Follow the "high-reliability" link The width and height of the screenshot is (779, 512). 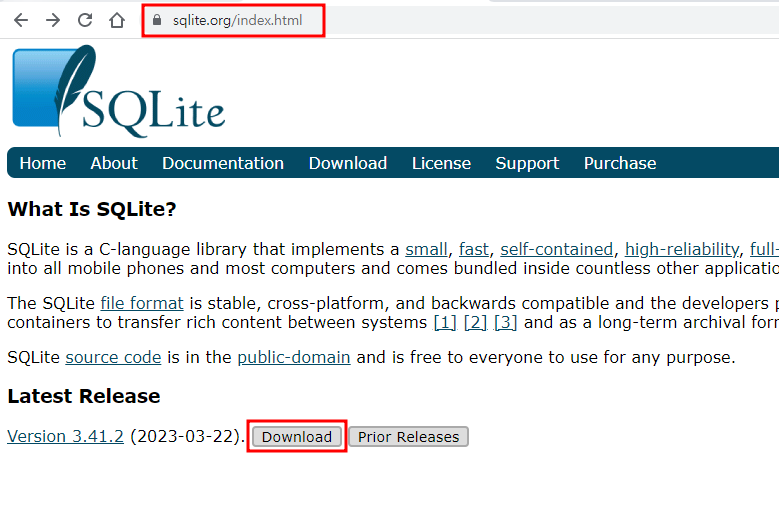(x=682, y=249)
